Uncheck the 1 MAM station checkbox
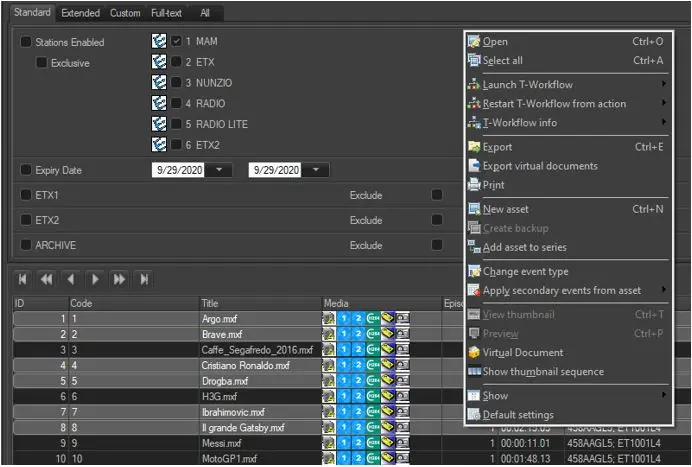The height and width of the screenshot is (467, 692). point(176,42)
